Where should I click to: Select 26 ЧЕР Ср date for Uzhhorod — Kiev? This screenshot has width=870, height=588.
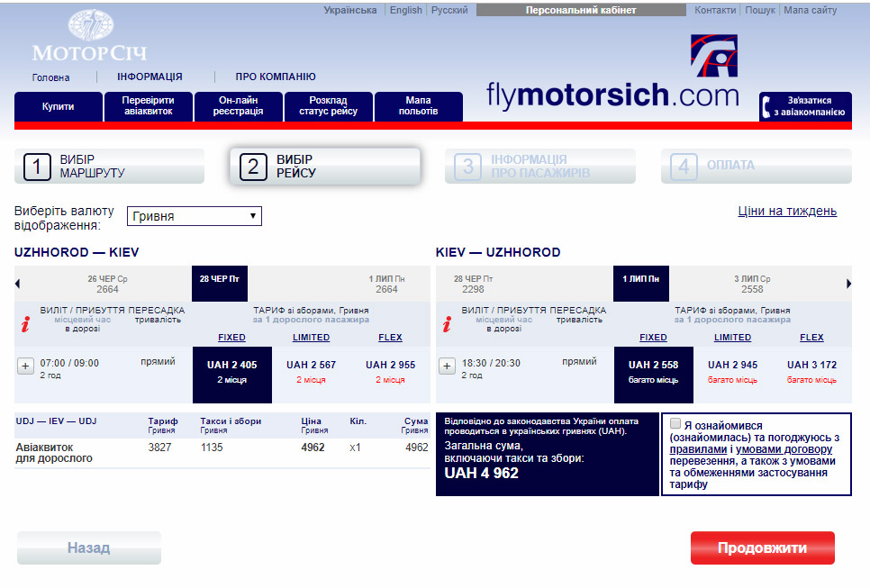pos(108,284)
